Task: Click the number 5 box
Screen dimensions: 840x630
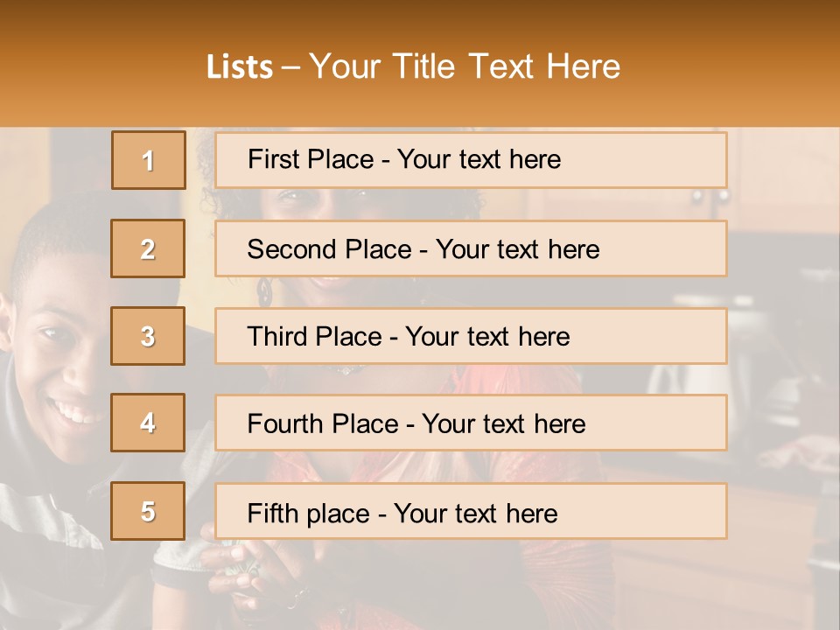Action: point(148,511)
